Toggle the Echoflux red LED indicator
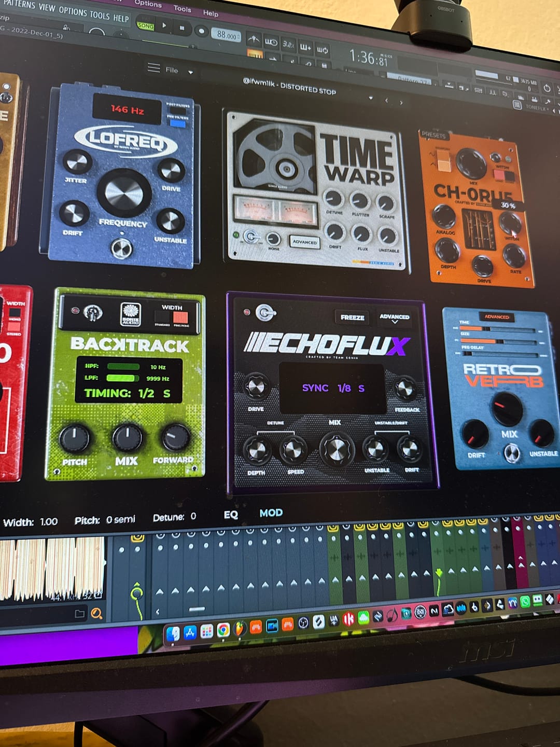560x747 pixels. (247, 312)
